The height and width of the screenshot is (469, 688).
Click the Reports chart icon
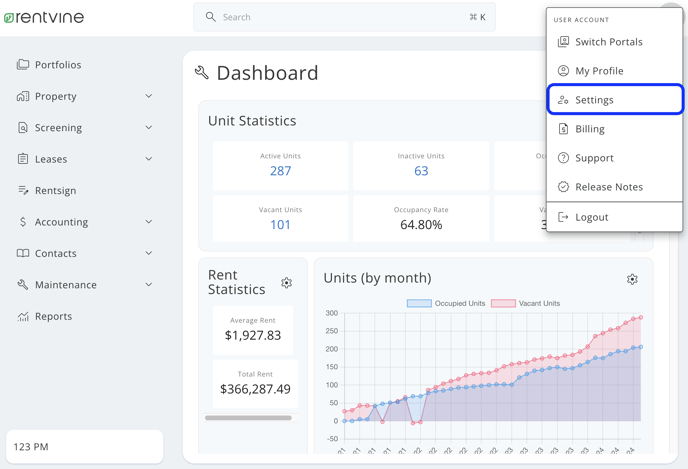coord(23,316)
